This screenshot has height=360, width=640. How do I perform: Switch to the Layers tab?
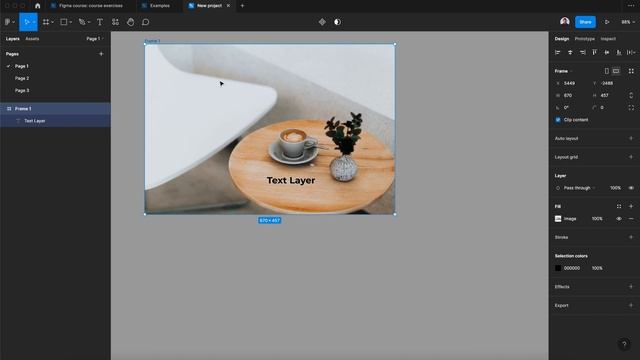(13, 39)
